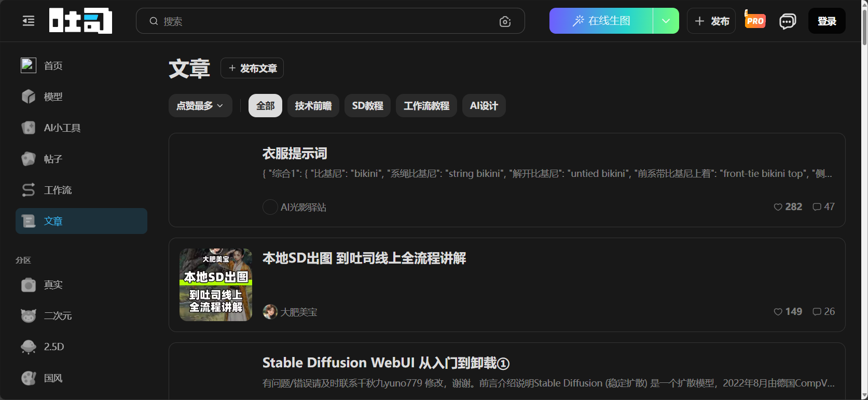
Task: Open the 点赞最多 sort dropdown
Action: point(200,106)
